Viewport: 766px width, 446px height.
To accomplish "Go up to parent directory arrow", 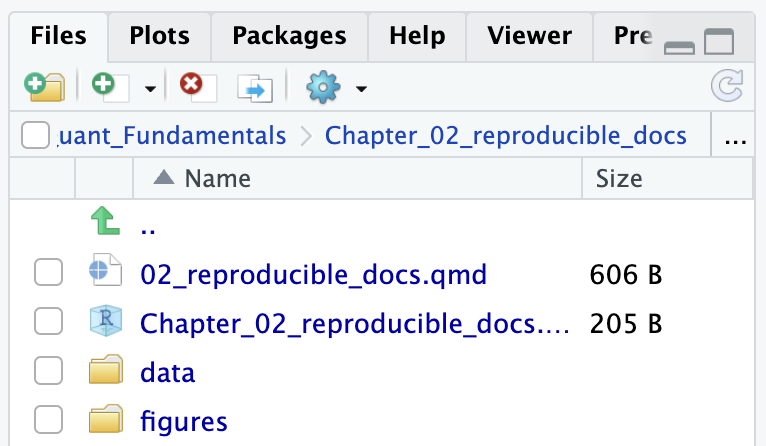I will point(105,221).
